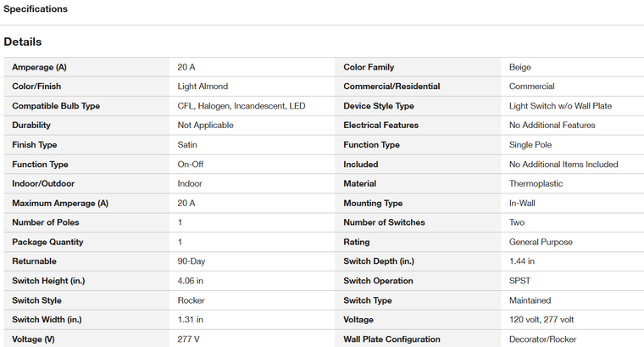Select the Single Pole value
The width and height of the screenshot is (644, 347).
[530, 145]
